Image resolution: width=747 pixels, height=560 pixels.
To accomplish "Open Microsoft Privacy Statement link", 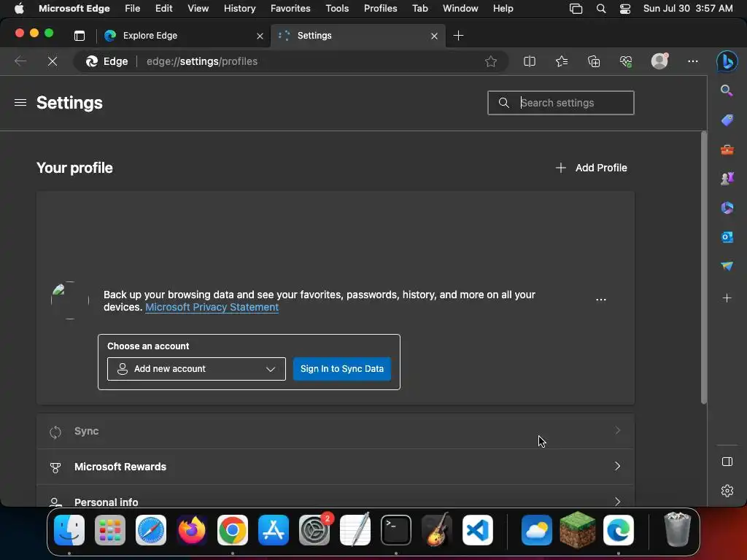I will coord(212,307).
